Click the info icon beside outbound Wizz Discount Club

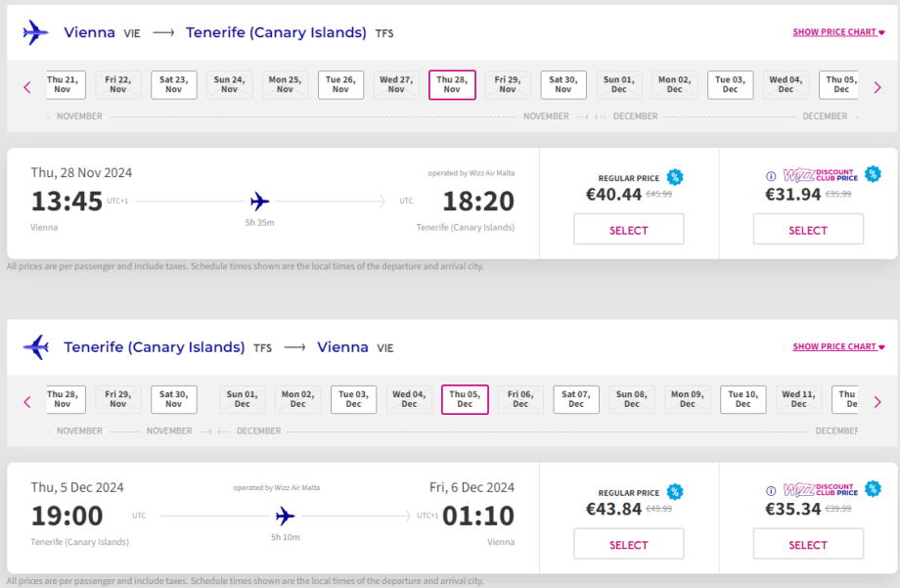[772, 175]
